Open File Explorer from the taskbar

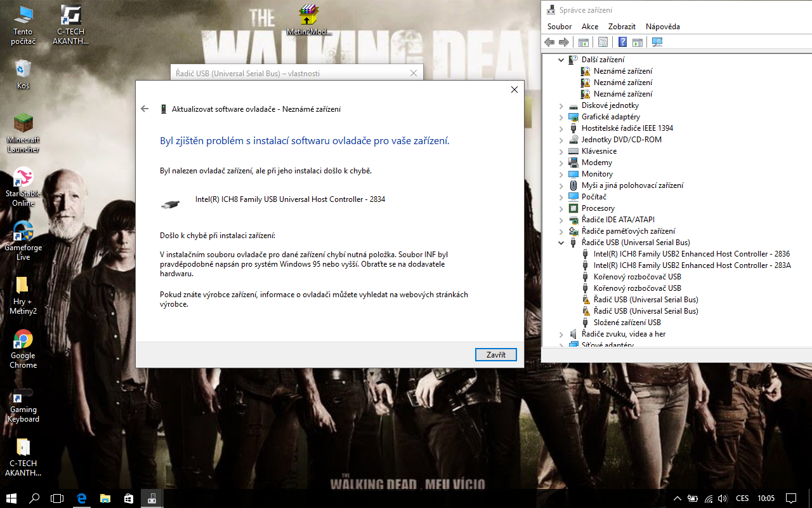coord(105,498)
